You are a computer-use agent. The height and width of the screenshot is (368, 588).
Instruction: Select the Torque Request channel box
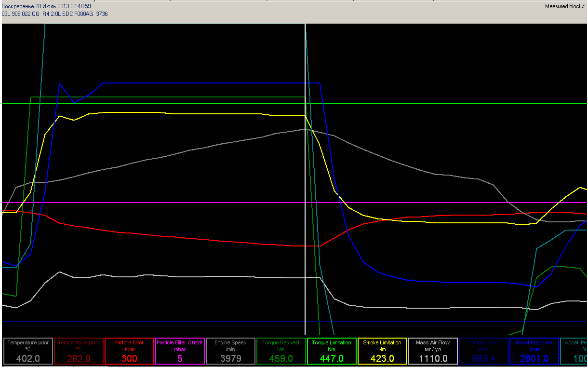point(281,351)
